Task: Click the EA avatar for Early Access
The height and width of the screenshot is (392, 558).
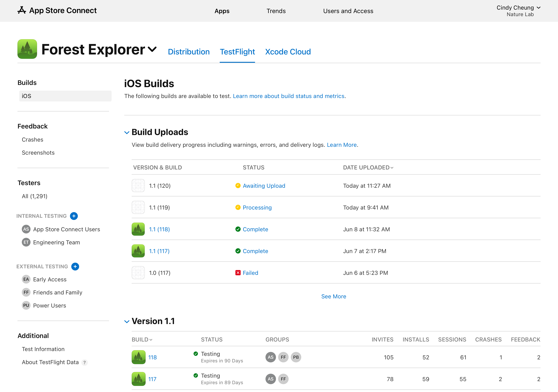Action: (x=26, y=279)
